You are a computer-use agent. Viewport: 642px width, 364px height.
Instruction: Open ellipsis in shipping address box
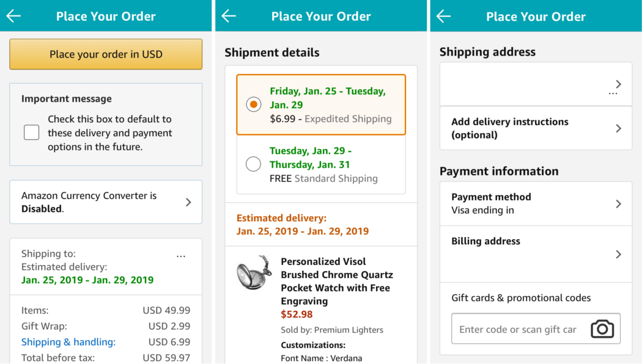613,93
